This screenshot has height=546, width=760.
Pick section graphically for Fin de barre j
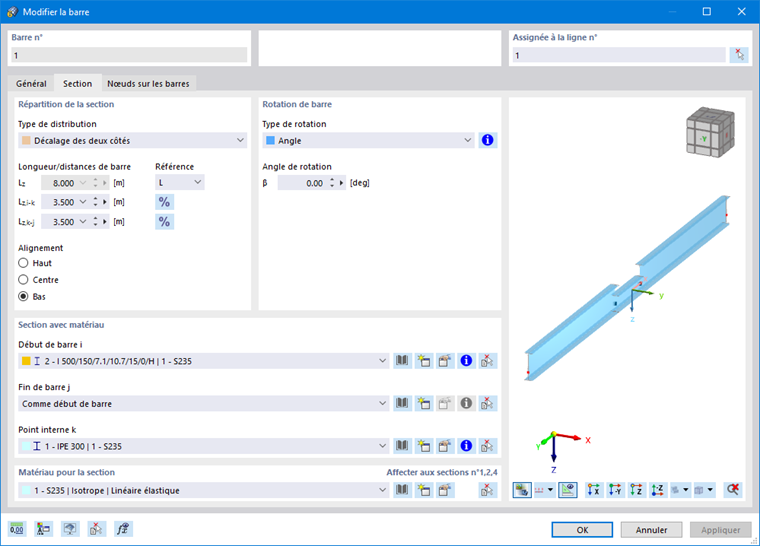pyautogui.click(x=487, y=403)
